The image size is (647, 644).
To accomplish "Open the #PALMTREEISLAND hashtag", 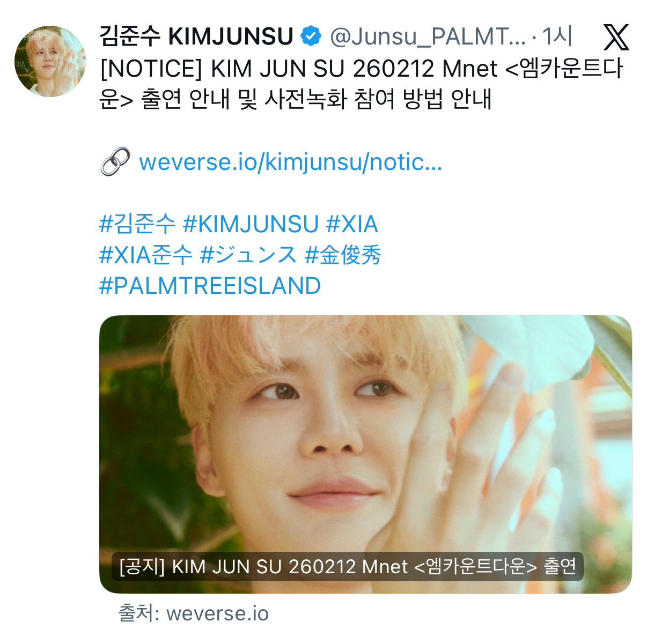I will 210,286.
